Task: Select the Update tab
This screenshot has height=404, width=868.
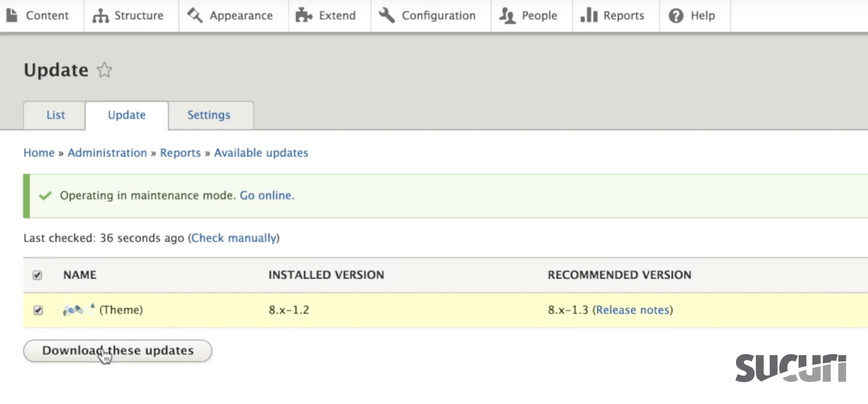Action: pos(127,115)
